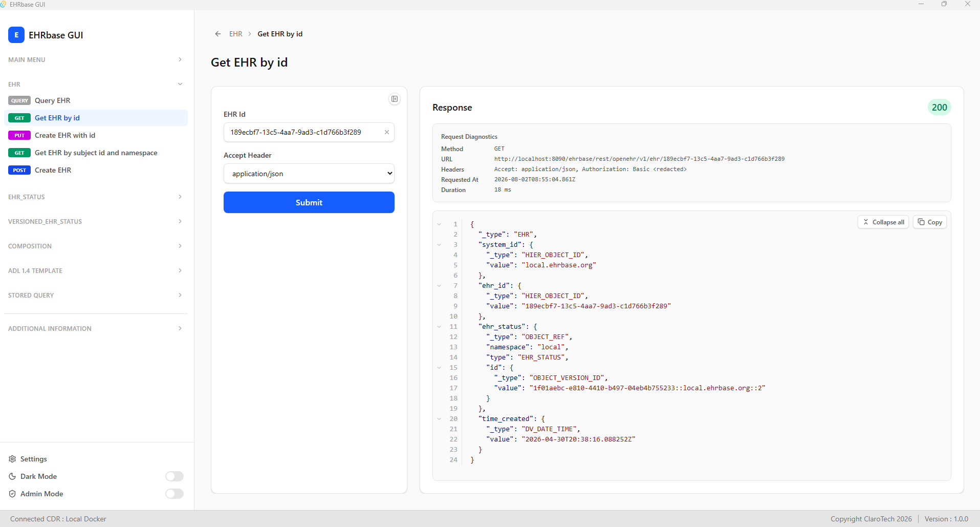Click the Settings gear icon
Viewport: 980px width, 527px height.
pyautogui.click(x=12, y=459)
